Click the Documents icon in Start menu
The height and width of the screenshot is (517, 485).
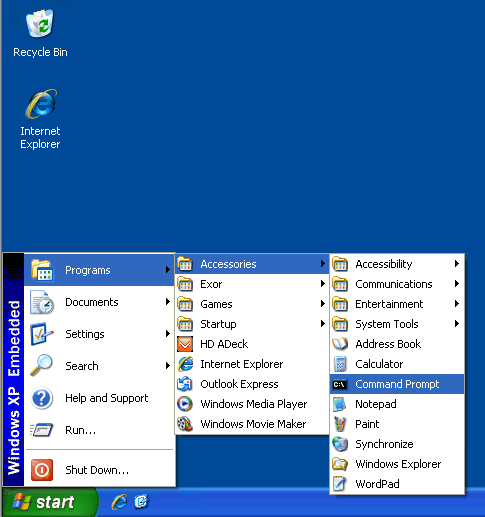pyautogui.click(x=42, y=302)
